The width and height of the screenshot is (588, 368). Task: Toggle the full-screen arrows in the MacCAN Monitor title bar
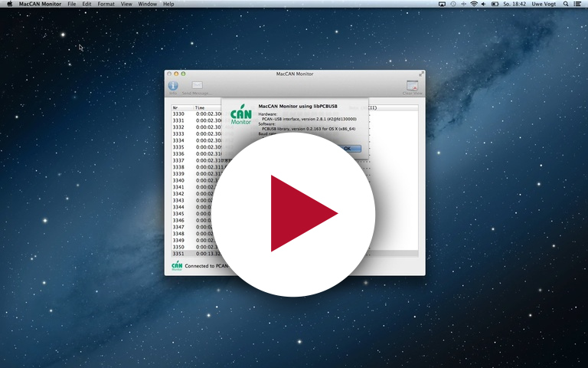(x=421, y=74)
